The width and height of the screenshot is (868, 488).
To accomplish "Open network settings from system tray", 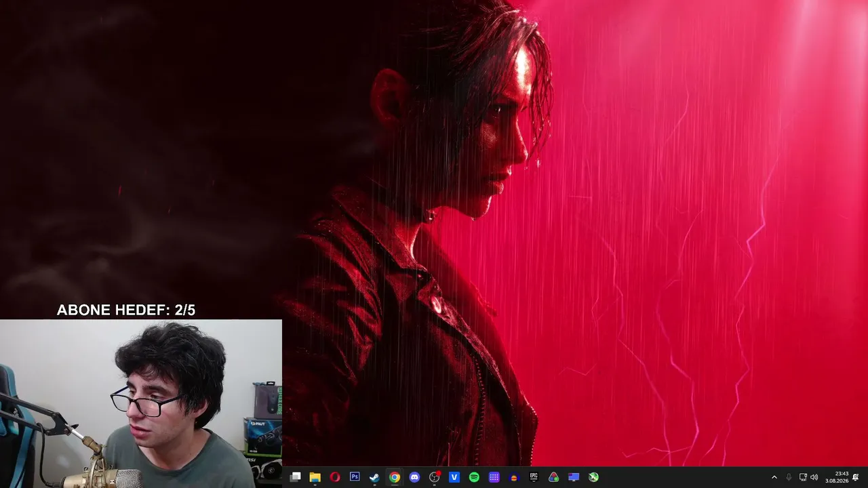I will (x=803, y=477).
